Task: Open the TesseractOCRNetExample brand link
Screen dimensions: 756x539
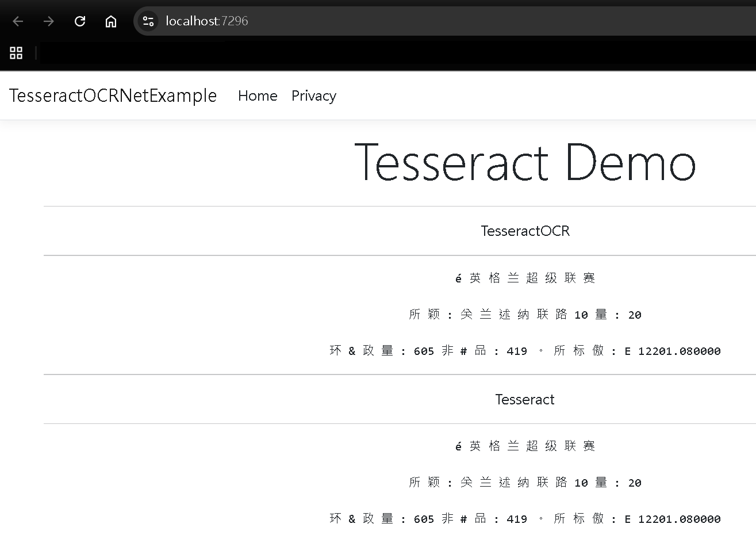Action: [113, 95]
